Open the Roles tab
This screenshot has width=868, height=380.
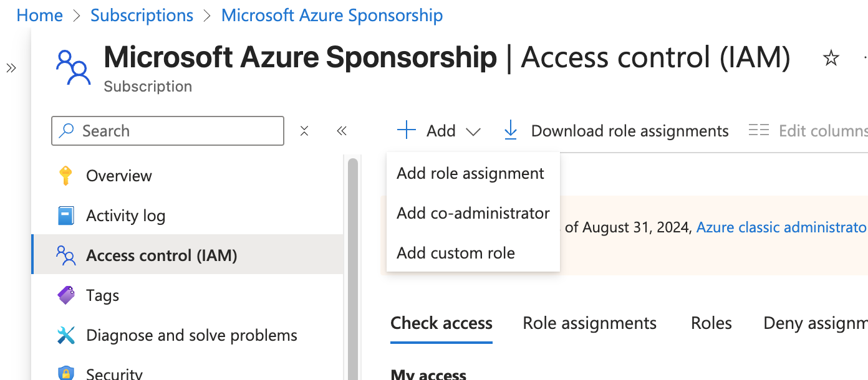[x=711, y=323]
